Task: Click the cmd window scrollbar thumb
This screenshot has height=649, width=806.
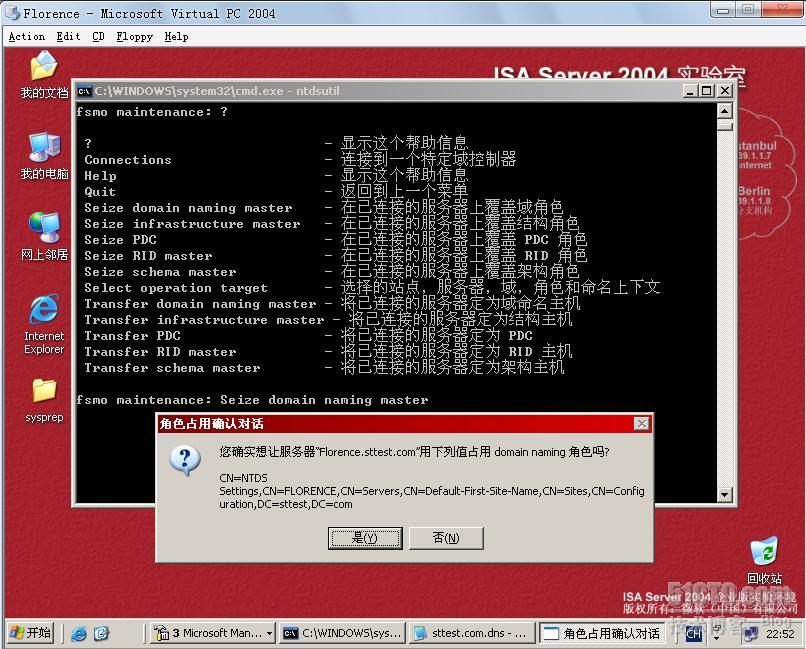Action: pyautogui.click(x=724, y=125)
